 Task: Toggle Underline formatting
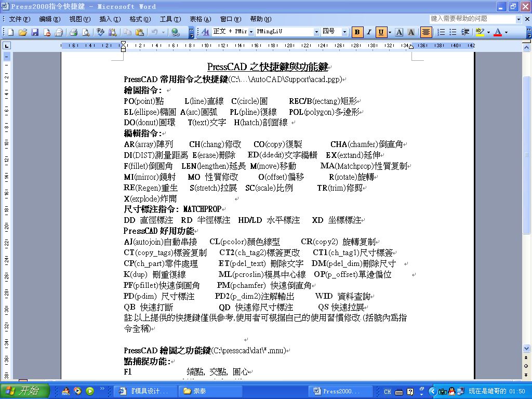381,32
